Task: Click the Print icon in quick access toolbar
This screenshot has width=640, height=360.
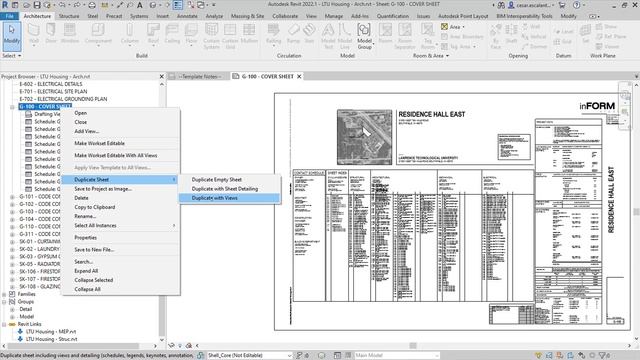Action: tap(92, 5)
